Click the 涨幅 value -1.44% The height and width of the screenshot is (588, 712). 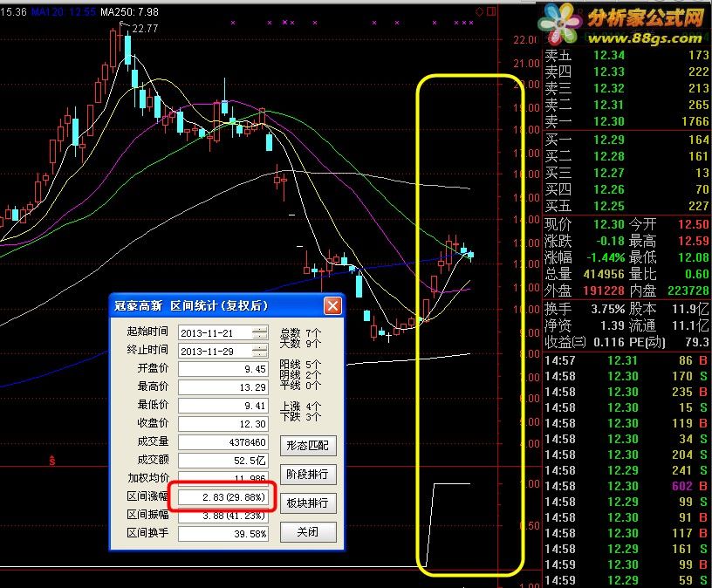pyautogui.click(x=606, y=257)
